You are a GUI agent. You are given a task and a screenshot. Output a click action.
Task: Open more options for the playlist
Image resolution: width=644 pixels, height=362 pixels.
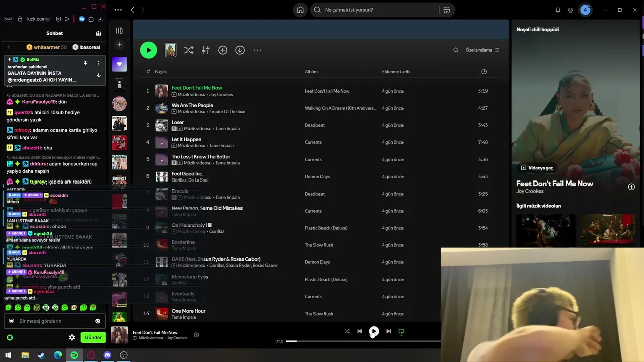coord(257,50)
